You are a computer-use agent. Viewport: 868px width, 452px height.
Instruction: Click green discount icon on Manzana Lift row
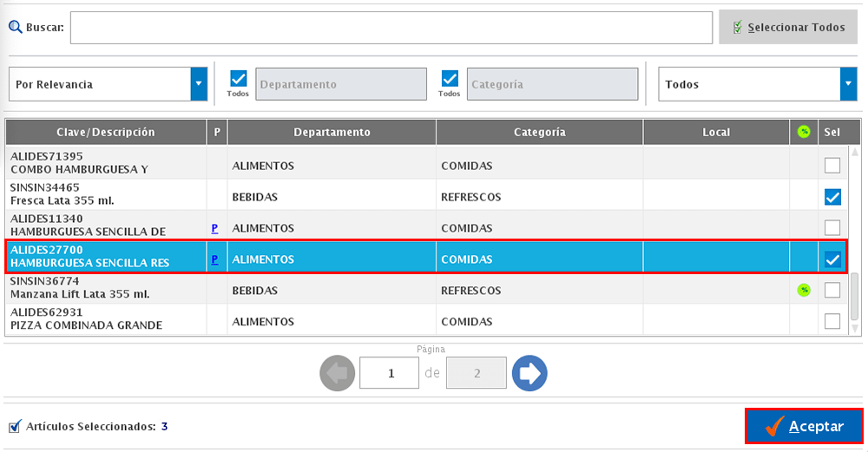pyautogui.click(x=804, y=291)
